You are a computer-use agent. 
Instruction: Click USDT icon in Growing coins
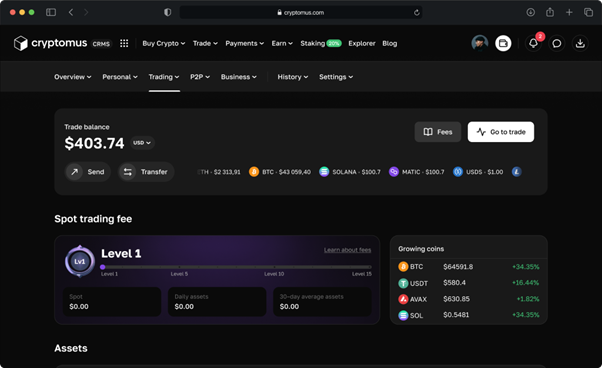[x=403, y=283]
